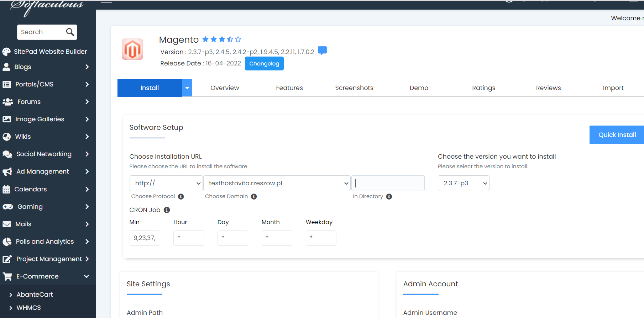The height and width of the screenshot is (318, 644).
Task: Expand the Mails category
Action: point(87,224)
